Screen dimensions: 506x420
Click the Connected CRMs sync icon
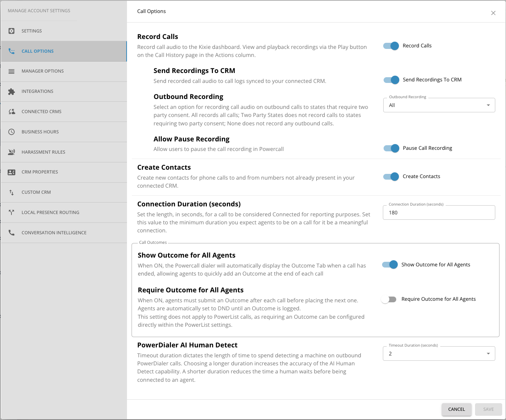[11, 112]
